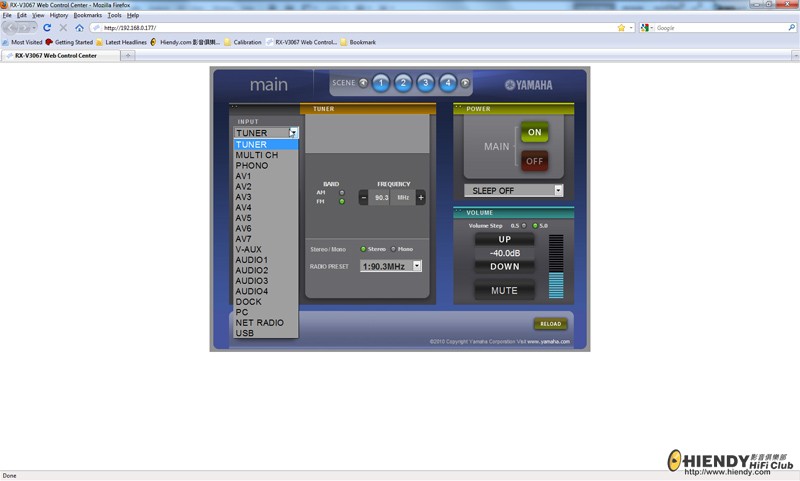This screenshot has height=481, width=800.
Task: Click the next scene arrow
Action: [x=465, y=83]
